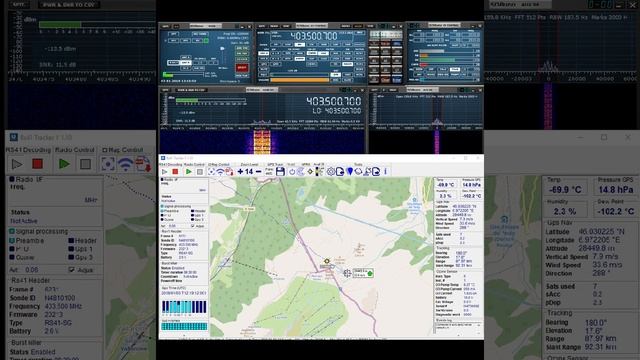Click the wifi signal icon in the central toolbar

220,172
